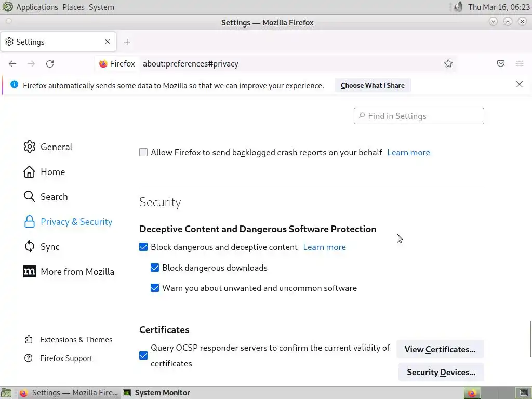532x399 pixels.
Task: Dismiss the data sharing notification bar
Action: (x=520, y=85)
